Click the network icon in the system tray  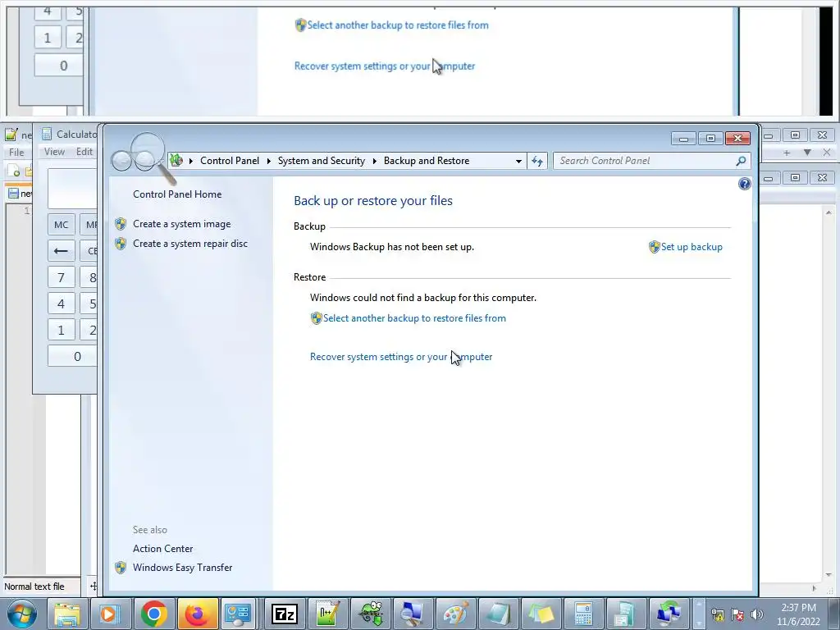tap(718, 614)
